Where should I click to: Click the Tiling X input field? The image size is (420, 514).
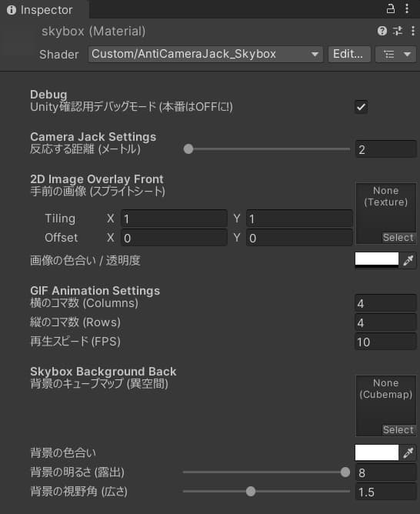tap(174, 219)
